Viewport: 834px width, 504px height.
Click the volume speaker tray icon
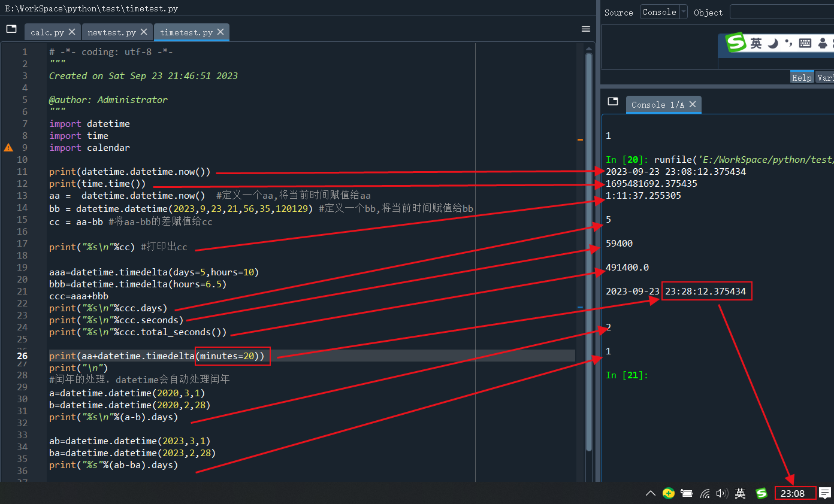(722, 493)
